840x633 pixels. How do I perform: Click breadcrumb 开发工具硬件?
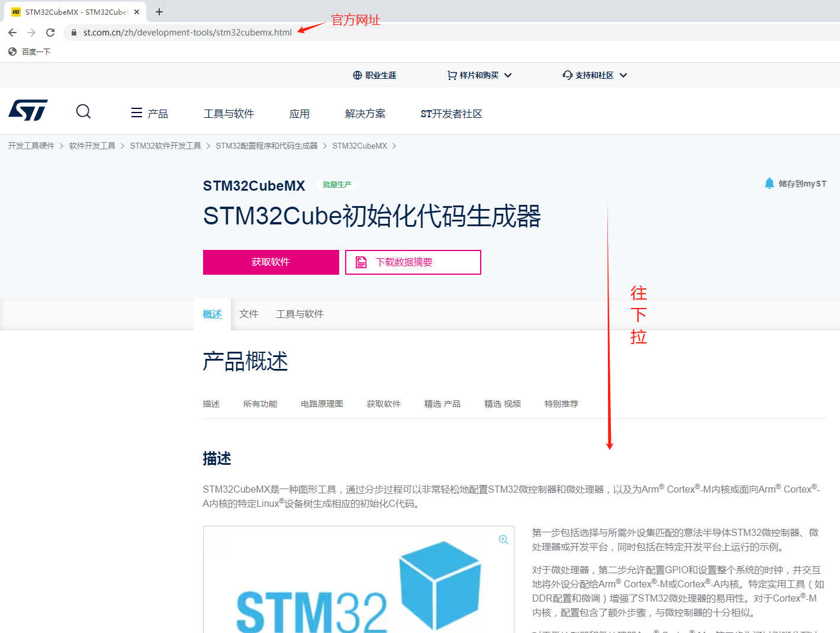pyautogui.click(x=31, y=146)
